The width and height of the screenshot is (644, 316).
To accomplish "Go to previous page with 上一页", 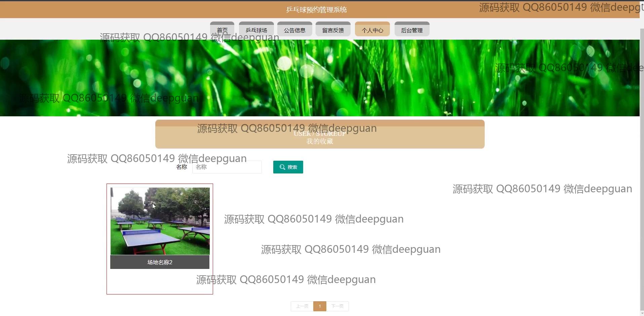I will [302, 306].
